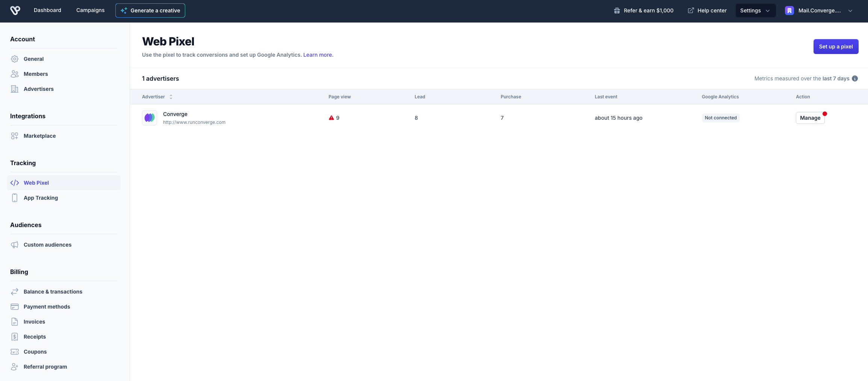
Task: Open Balance & transactions arrows icon
Action: [x=15, y=292]
